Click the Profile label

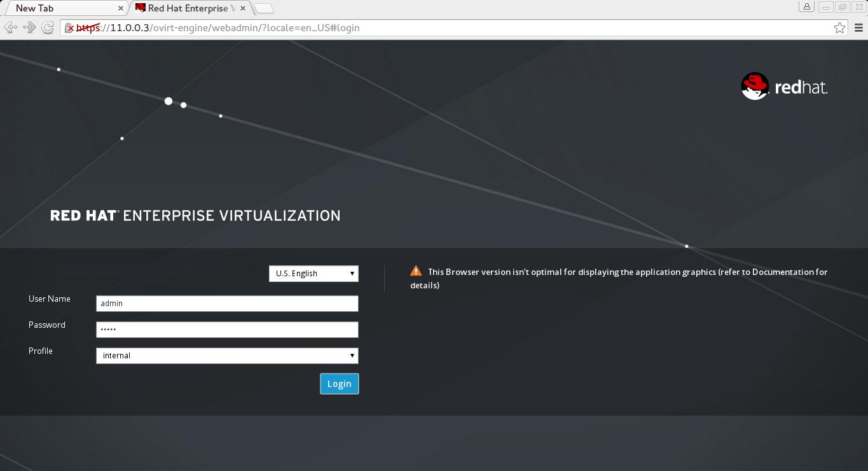41,351
